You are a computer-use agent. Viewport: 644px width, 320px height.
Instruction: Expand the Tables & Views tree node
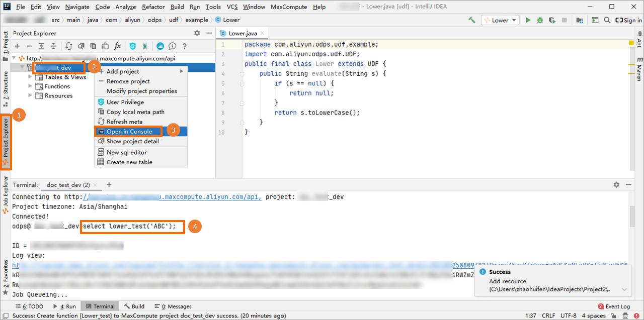click(x=31, y=77)
